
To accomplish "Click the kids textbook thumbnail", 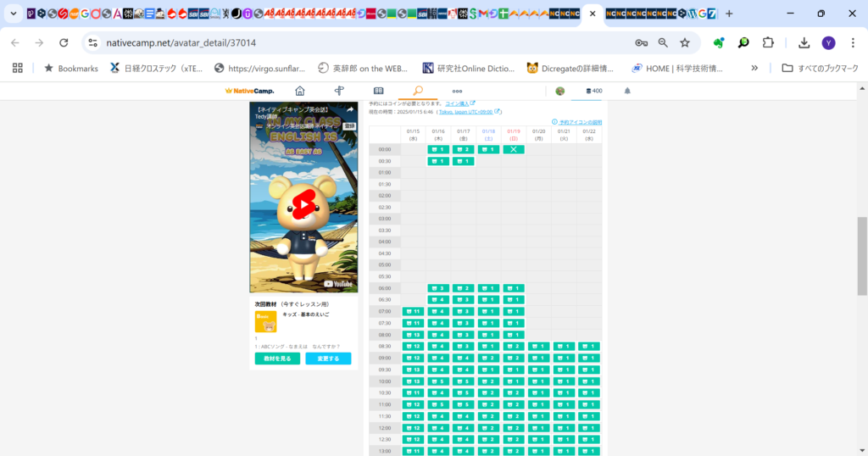I will tap(265, 322).
